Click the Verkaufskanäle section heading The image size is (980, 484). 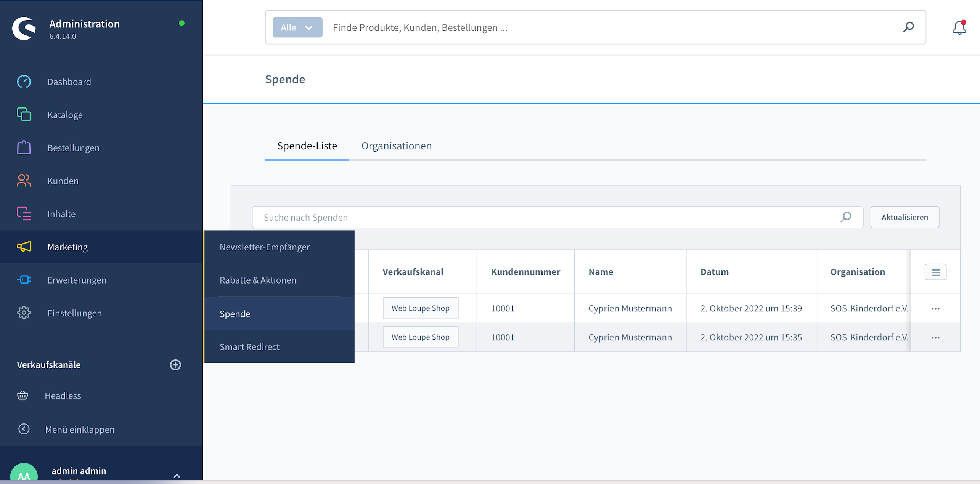pos(49,365)
